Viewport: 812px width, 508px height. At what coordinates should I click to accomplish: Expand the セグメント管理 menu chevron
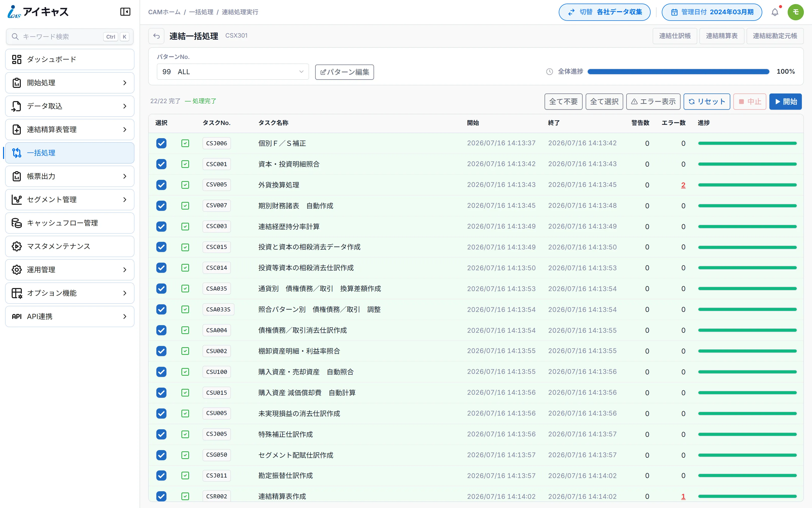[x=125, y=200]
